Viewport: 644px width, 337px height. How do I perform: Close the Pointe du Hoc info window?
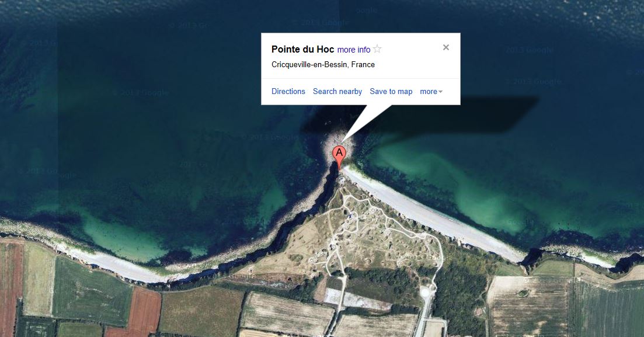(446, 47)
